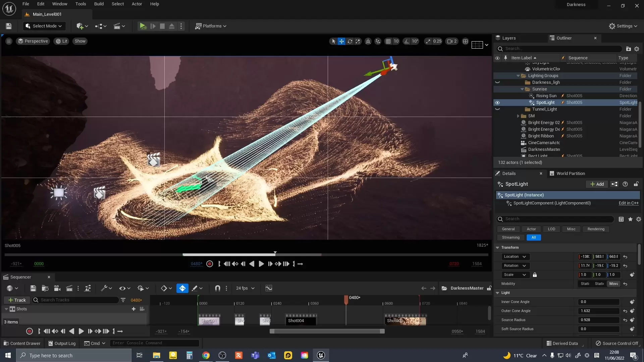Click the Edit in C++ link
This screenshot has width=644, height=362.
pyautogui.click(x=628, y=203)
